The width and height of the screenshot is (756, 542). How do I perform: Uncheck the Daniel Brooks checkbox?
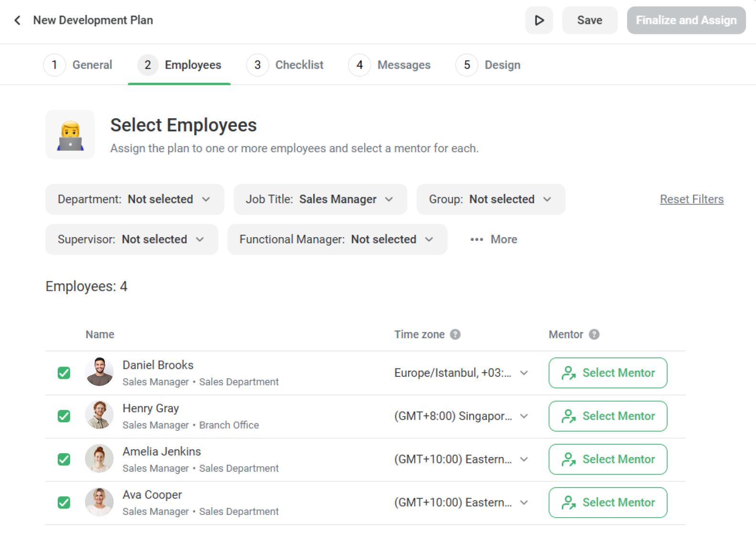coord(64,373)
